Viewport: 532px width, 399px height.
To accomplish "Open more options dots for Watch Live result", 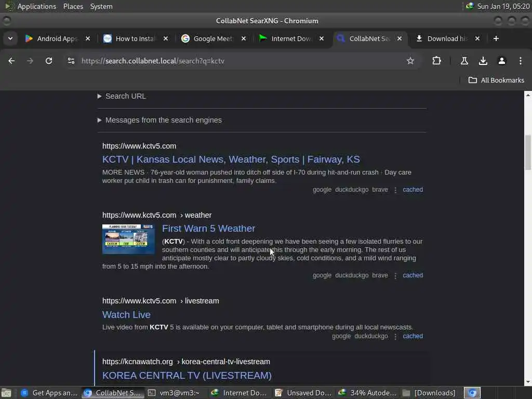I will tap(395, 337).
